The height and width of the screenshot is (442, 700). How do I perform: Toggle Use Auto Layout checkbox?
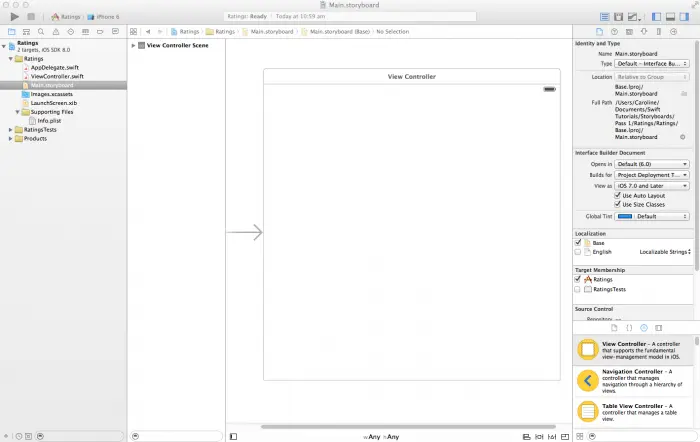[x=617, y=196]
